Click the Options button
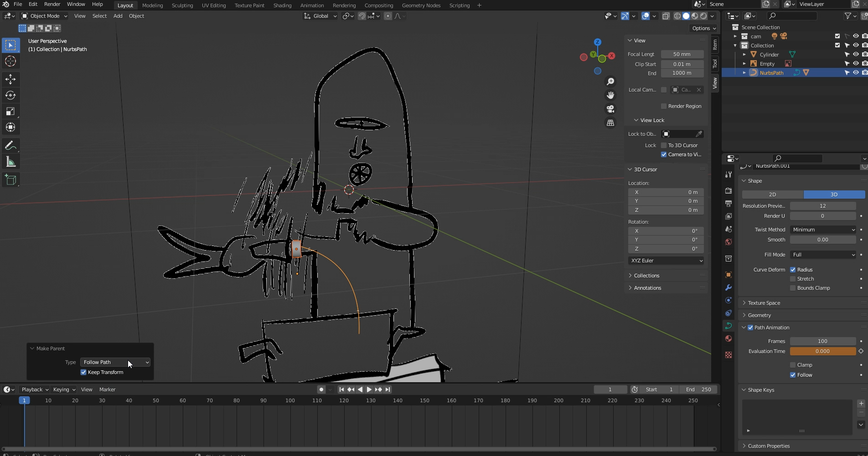868x456 pixels. point(704,28)
